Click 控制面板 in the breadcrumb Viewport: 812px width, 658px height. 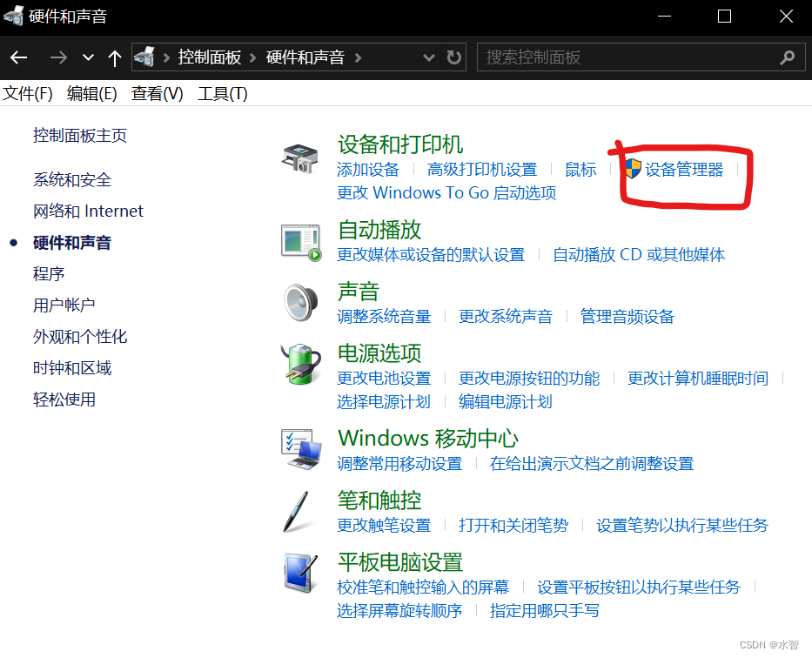(210, 57)
